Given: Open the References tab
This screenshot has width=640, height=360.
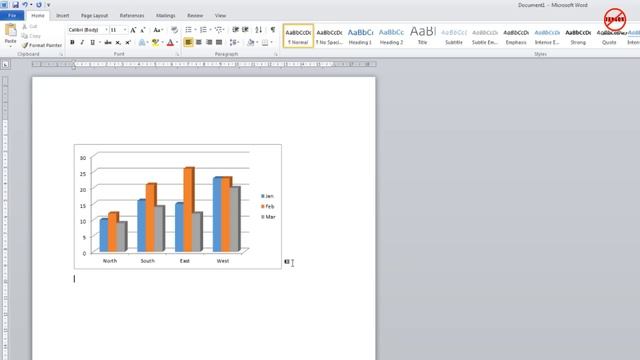Looking at the screenshot, I should tap(132, 16).
